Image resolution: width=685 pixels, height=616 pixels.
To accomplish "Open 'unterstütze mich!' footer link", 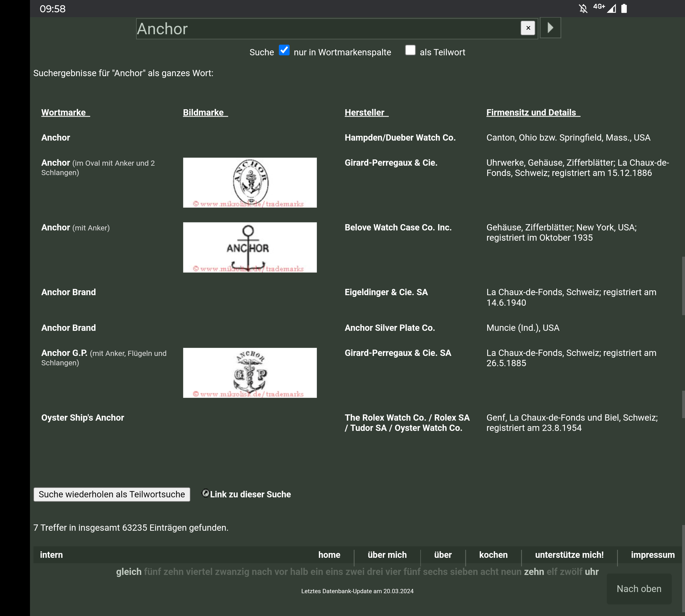I will (569, 555).
